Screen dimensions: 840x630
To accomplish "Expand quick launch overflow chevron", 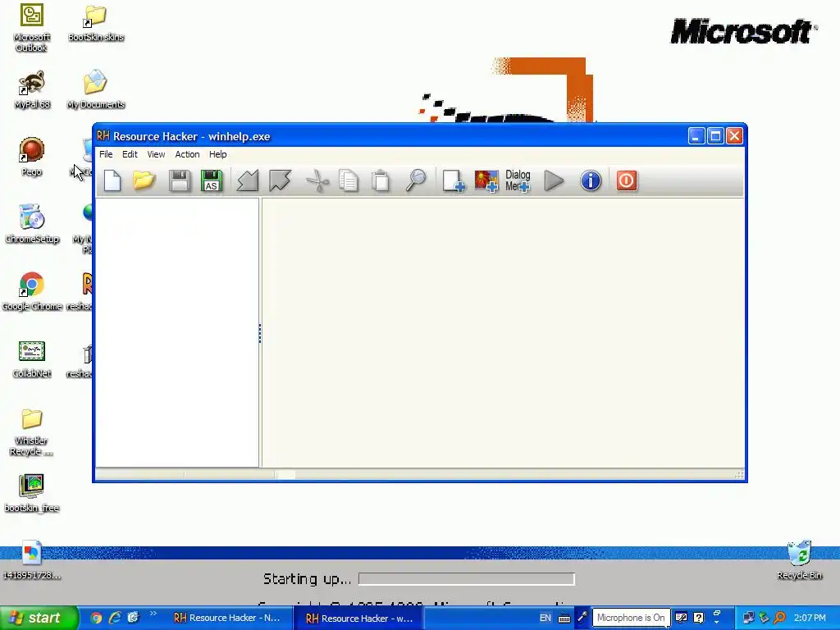I will [x=153, y=614].
